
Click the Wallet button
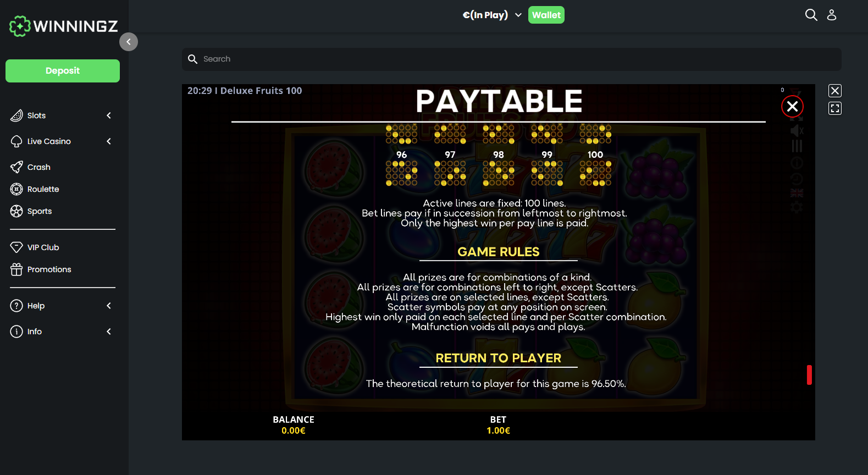[546, 15]
